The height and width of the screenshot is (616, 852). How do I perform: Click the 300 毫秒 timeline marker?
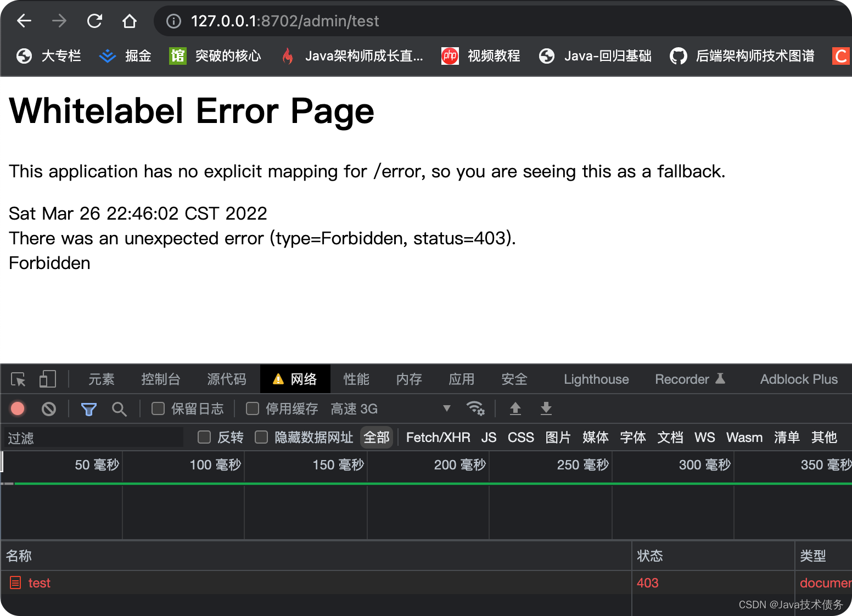(x=705, y=465)
